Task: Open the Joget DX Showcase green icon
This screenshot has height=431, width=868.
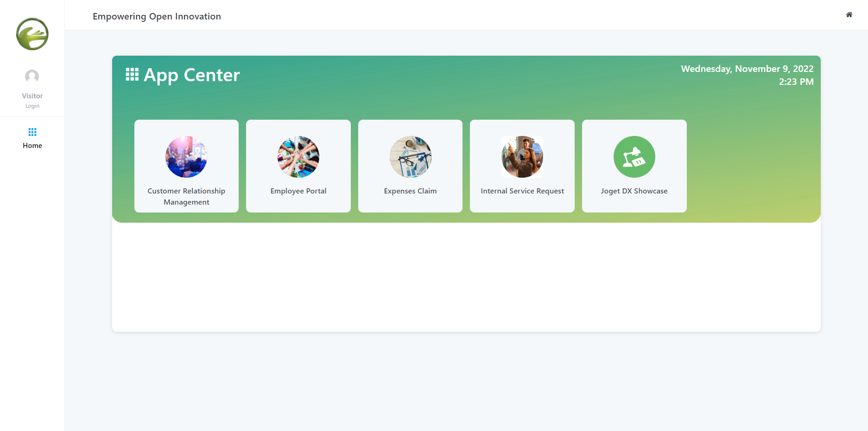Action: (x=634, y=157)
